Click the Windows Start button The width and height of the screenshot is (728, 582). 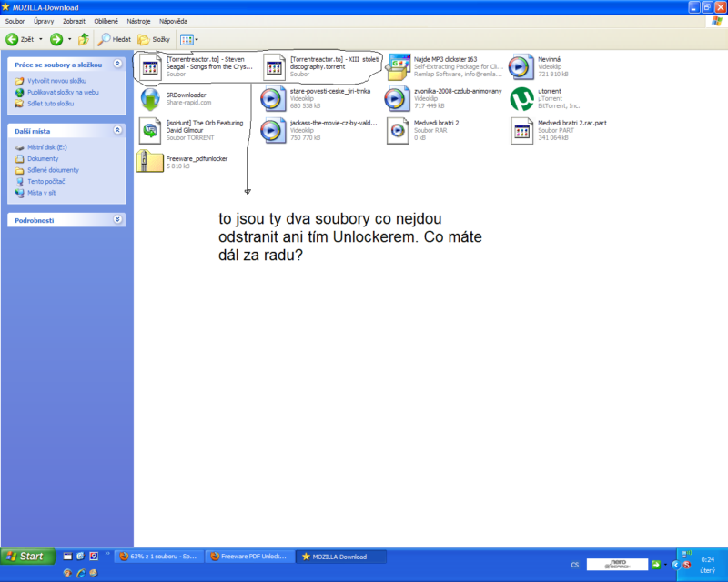[25, 556]
